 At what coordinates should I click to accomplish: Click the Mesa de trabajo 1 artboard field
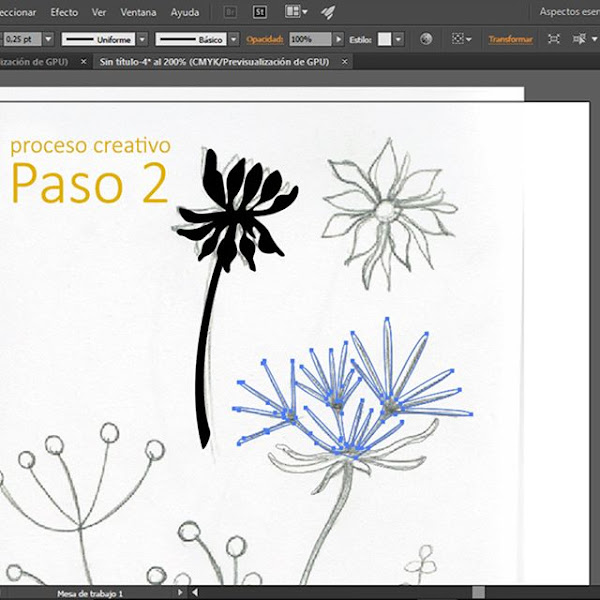click(90, 593)
